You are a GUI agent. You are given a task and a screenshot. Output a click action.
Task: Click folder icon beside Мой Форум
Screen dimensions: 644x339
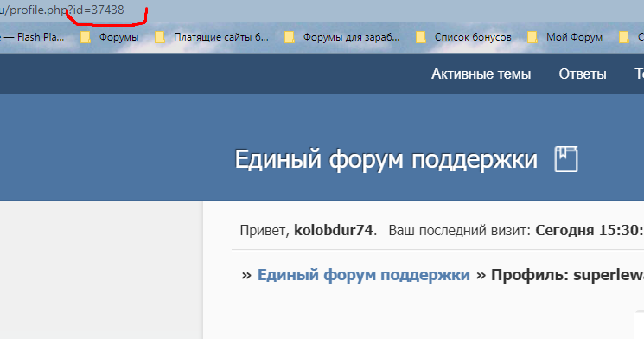(532, 37)
